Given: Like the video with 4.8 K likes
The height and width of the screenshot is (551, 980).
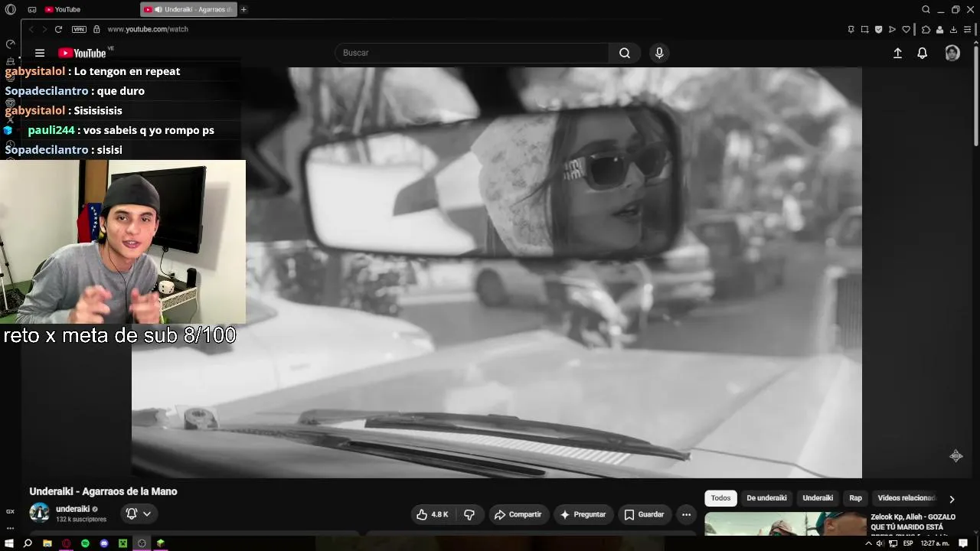Looking at the screenshot, I should pos(433,514).
